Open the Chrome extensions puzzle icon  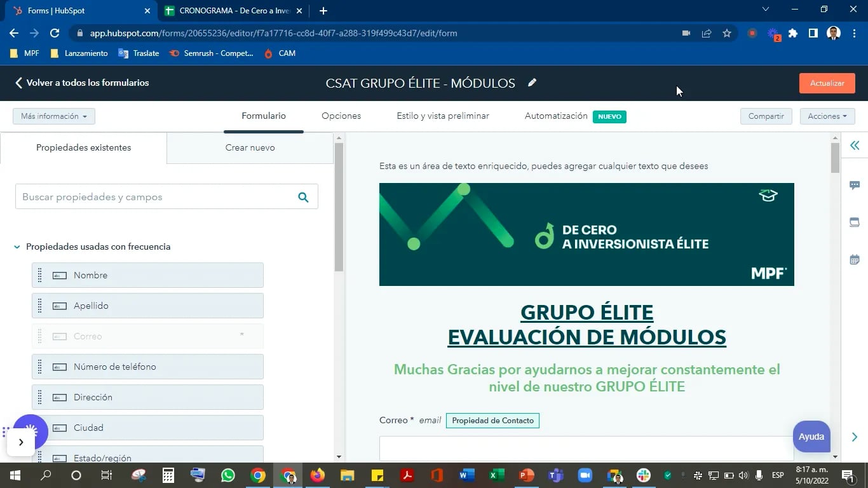[793, 33]
